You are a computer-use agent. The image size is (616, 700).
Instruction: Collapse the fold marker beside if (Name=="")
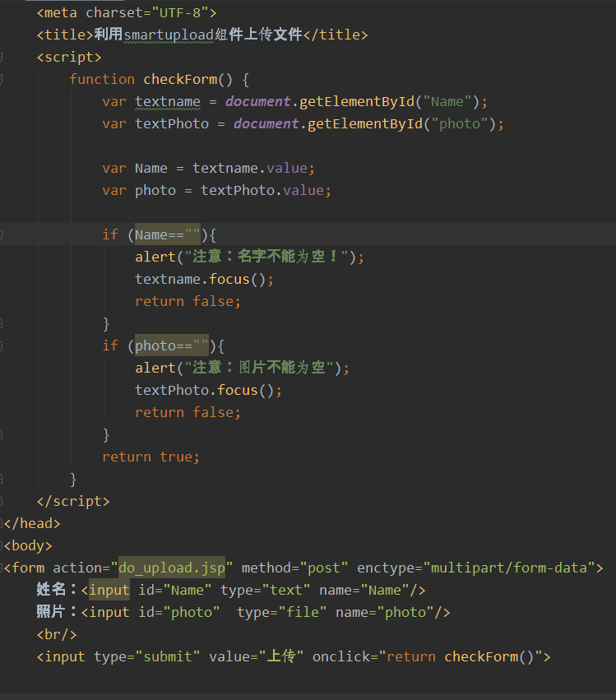point(2,234)
